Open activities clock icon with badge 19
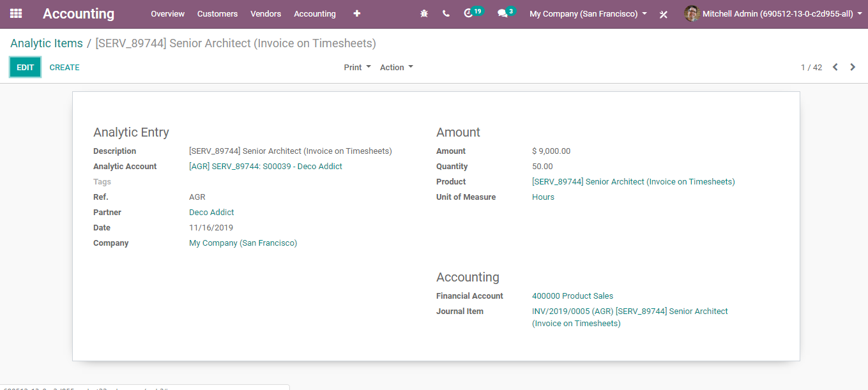The image size is (868, 390). (473, 13)
